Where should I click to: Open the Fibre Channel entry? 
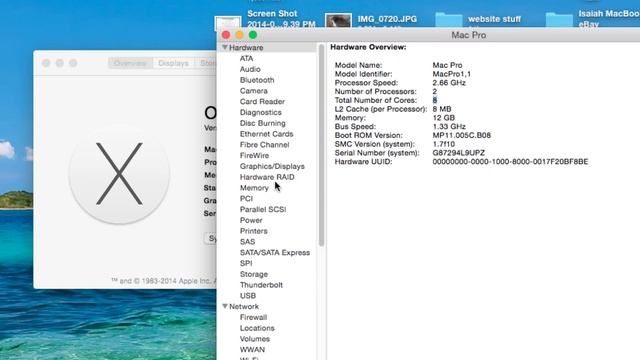click(x=264, y=144)
